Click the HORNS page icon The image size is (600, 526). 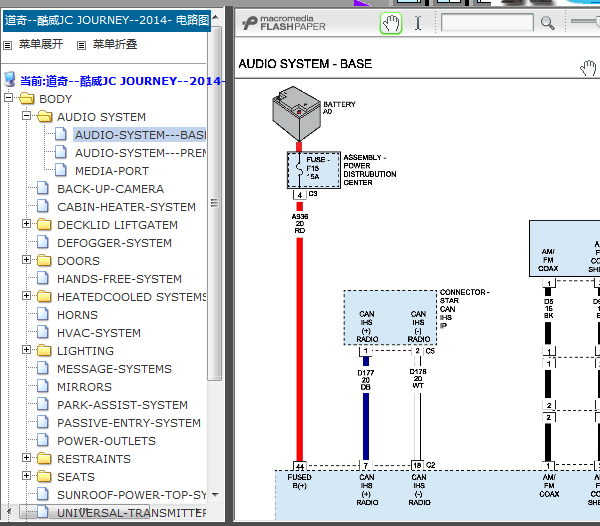tap(43, 314)
